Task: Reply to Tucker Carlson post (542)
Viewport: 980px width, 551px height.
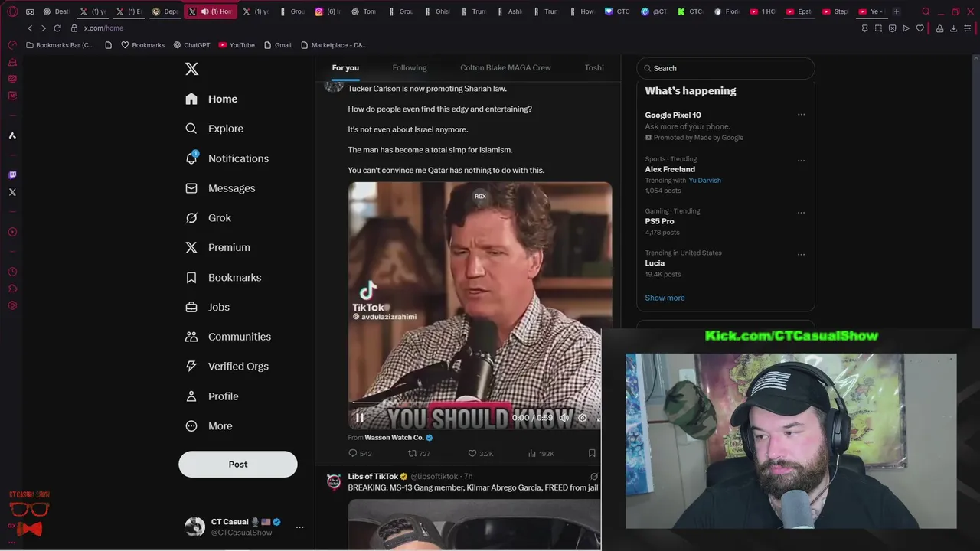Action: tap(360, 454)
